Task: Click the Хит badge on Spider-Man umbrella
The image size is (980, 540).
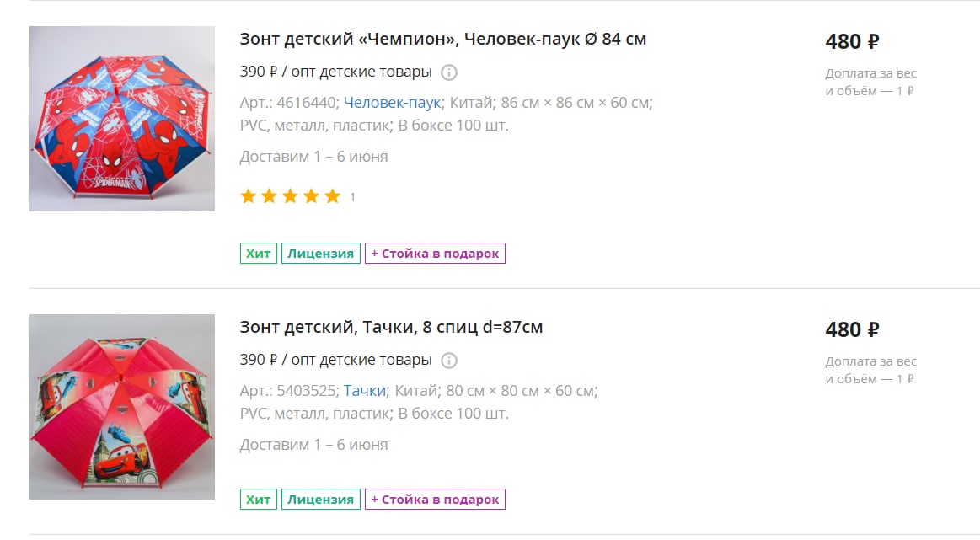Action: tap(258, 253)
